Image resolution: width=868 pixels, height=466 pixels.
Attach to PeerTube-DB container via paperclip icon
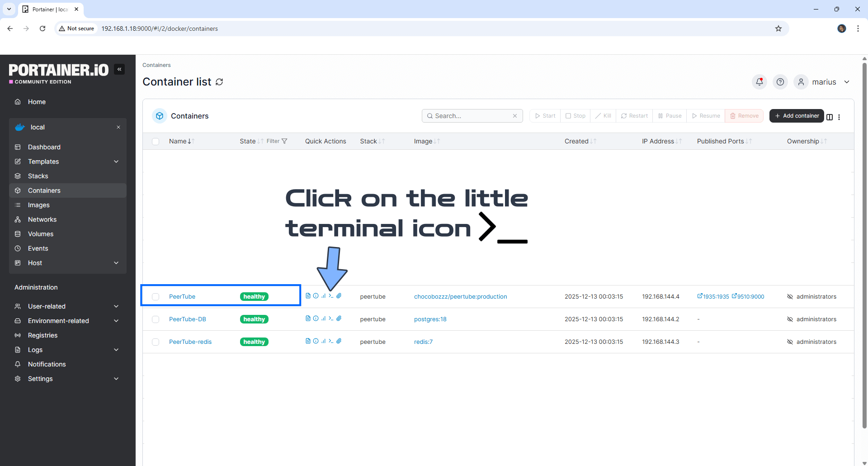click(339, 319)
